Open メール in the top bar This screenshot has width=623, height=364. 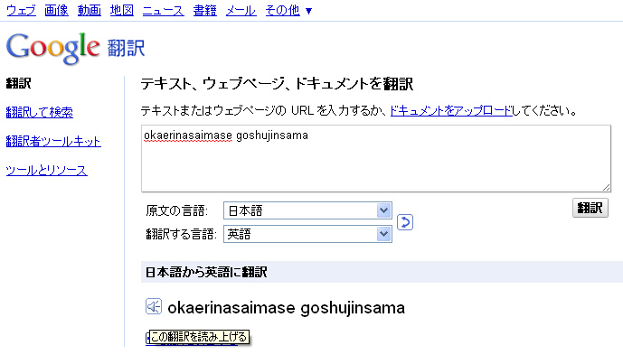click(x=241, y=10)
